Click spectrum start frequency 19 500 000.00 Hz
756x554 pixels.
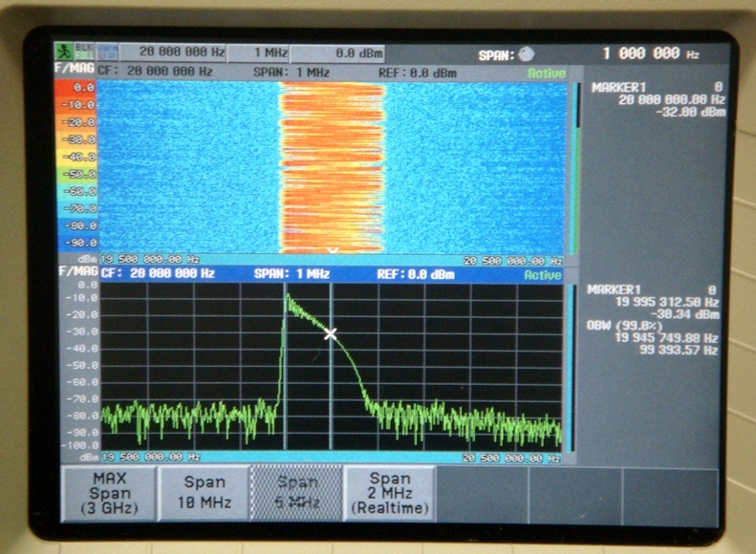tap(151, 457)
